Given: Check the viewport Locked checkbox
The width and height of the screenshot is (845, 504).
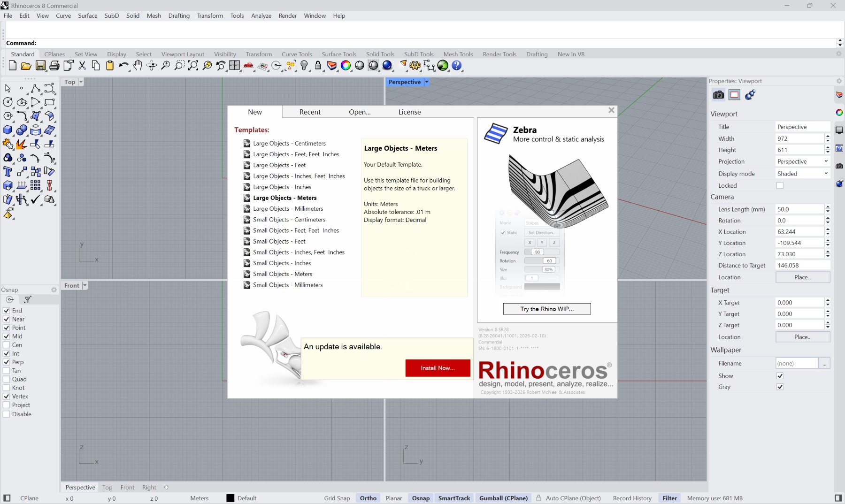Looking at the screenshot, I should click(x=780, y=186).
